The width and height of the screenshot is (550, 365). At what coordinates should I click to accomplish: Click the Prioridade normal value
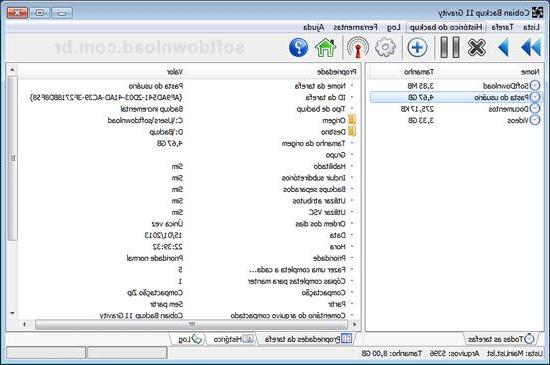point(155,258)
